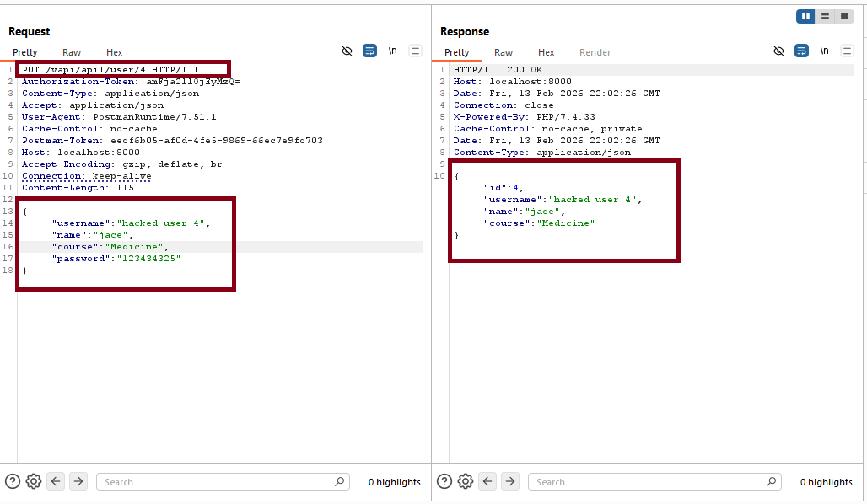Click the request "username":"hacked user 4" line
Screen dimensions: 867x504
point(131,223)
